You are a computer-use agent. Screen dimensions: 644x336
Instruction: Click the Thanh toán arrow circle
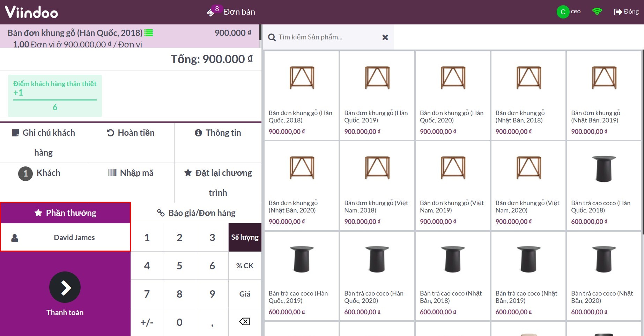pos(65,287)
